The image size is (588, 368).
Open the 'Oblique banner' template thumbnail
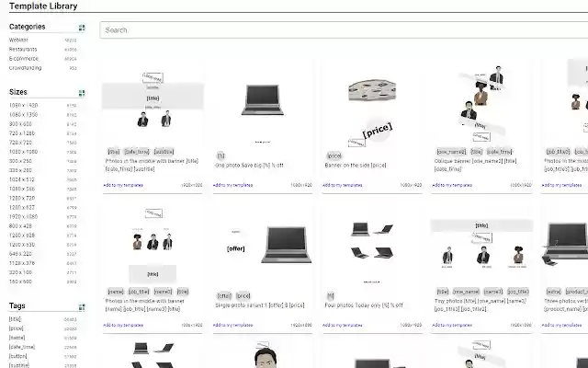(481, 102)
